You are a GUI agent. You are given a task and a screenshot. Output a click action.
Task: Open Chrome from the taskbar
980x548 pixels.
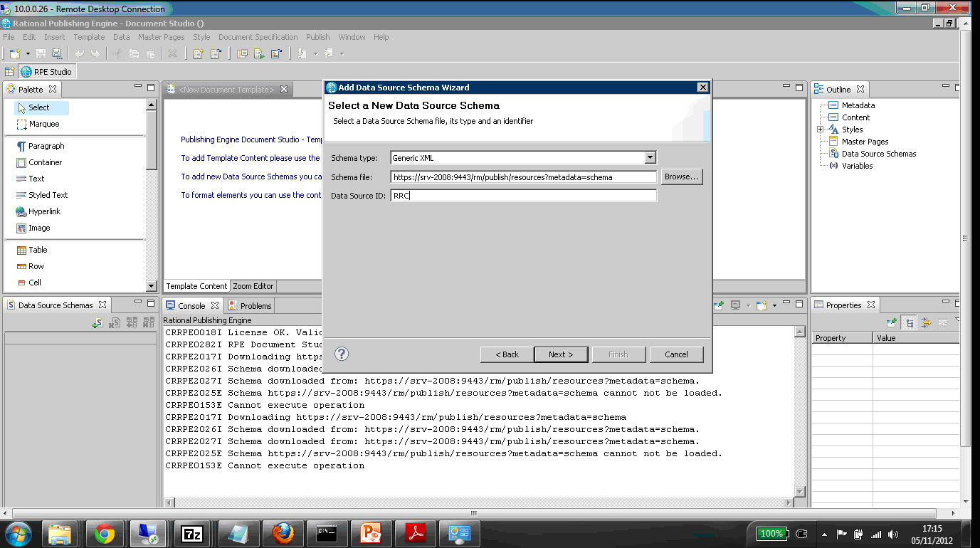(x=105, y=533)
